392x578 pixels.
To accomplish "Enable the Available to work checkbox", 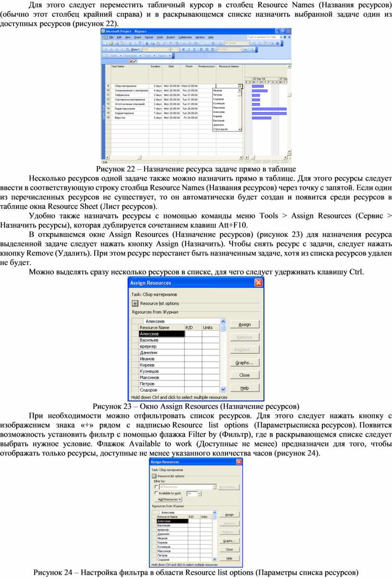I will (156, 493).
